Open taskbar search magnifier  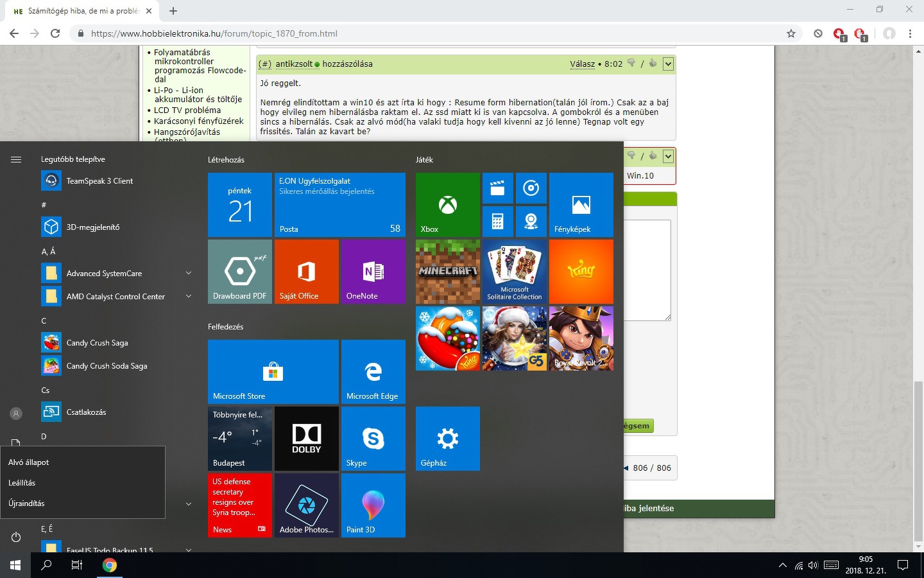pos(46,565)
